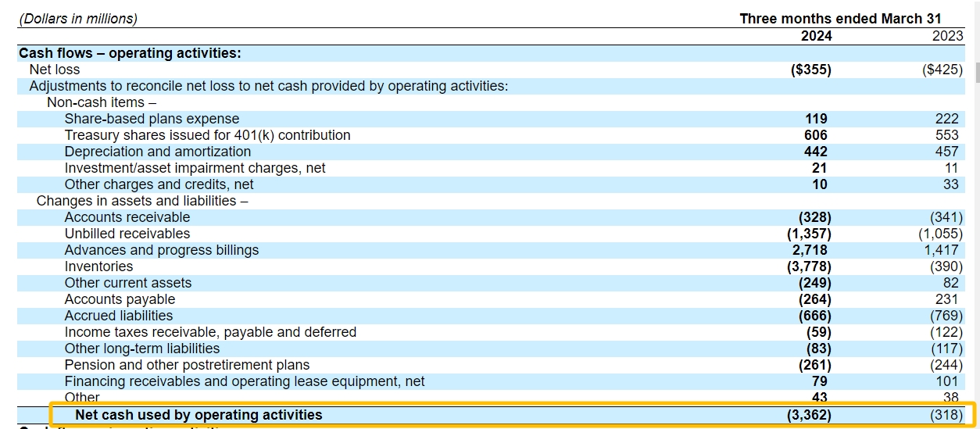The image size is (980, 429).
Task: Click the 79 financing receivables value
Action: tap(820, 381)
